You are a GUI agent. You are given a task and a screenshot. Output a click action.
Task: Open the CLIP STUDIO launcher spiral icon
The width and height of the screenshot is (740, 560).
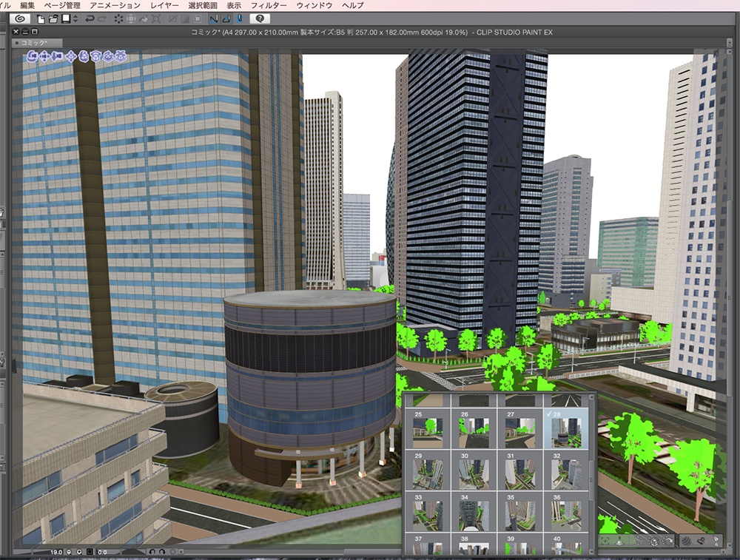[x=20, y=19]
